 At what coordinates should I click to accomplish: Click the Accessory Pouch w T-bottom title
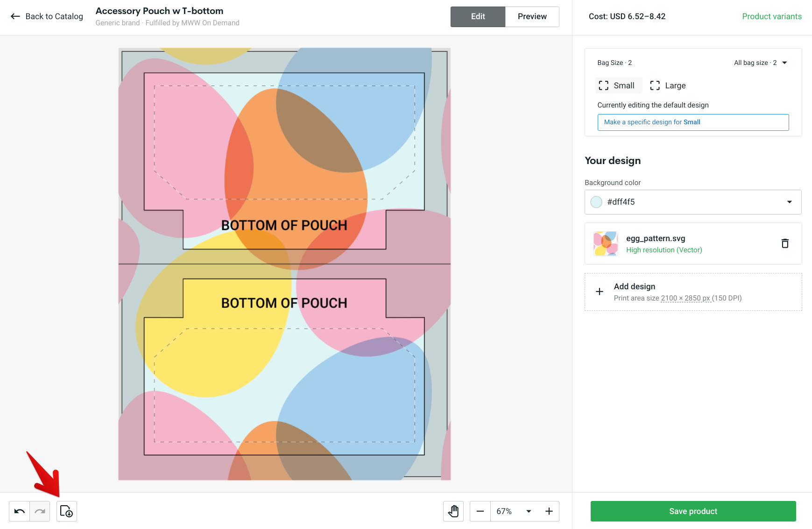pos(159,11)
